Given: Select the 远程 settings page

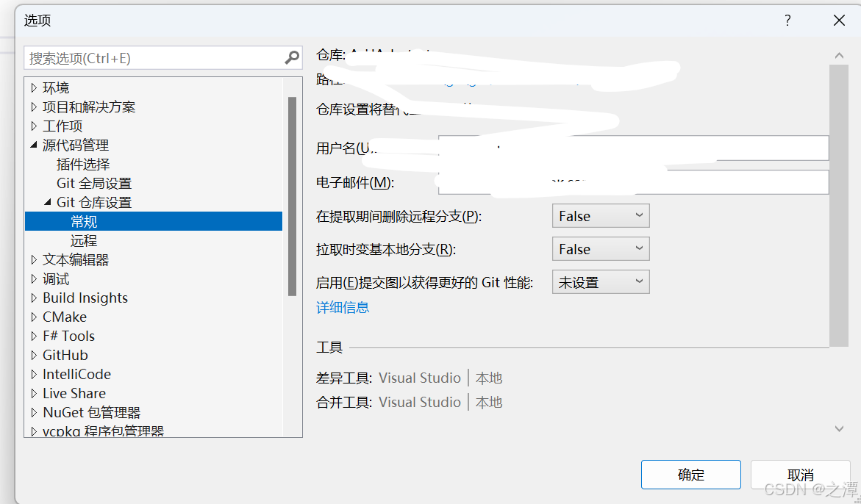Looking at the screenshot, I should tap(84, 241).
